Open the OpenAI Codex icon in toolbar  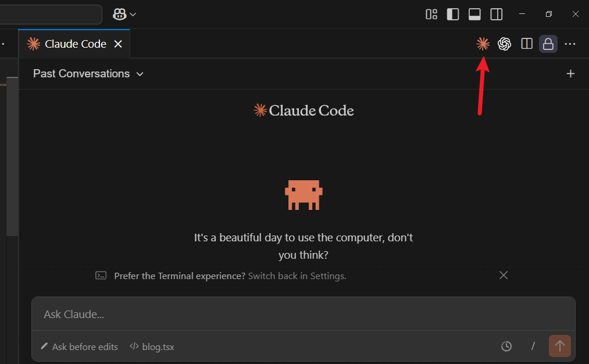click(504, 44)
